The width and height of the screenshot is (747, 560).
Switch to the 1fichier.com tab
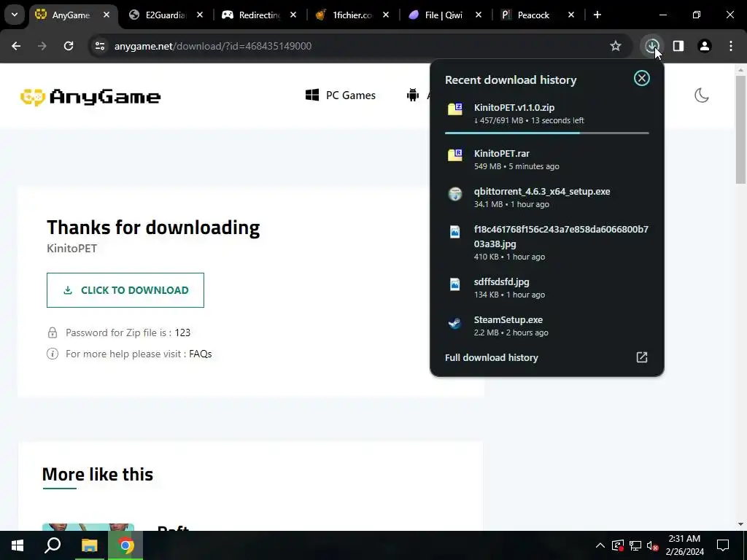tap(352, 15)
